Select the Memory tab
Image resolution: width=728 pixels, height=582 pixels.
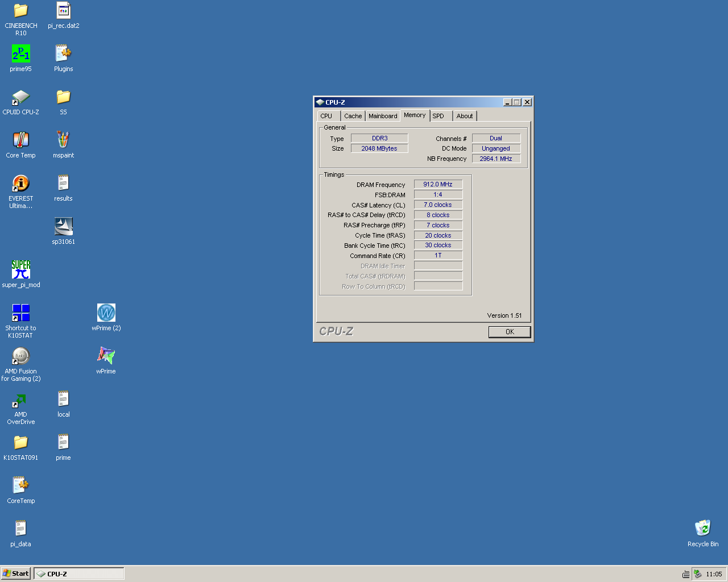(415, 115)
